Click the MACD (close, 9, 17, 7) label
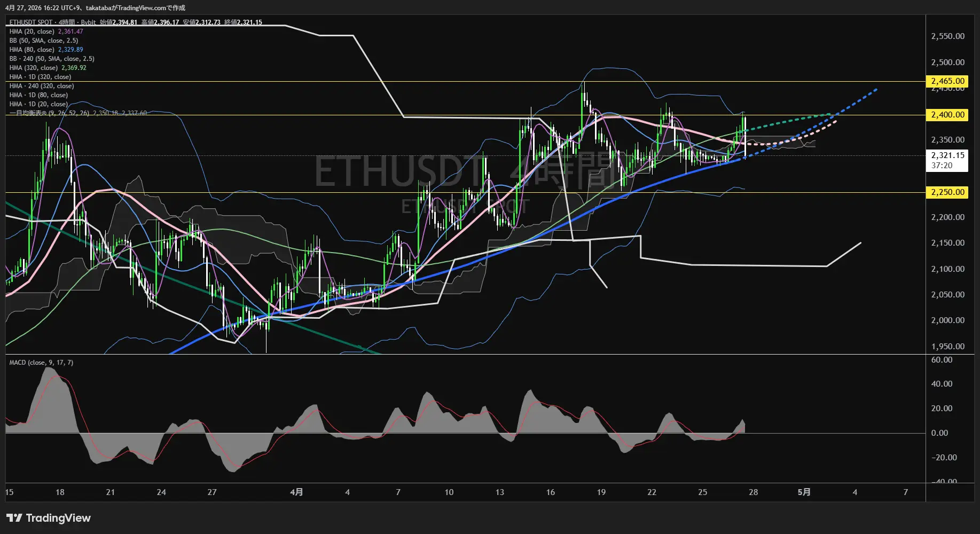The width and height of the screenshot is (980, 534). click(x=41, y=363)
